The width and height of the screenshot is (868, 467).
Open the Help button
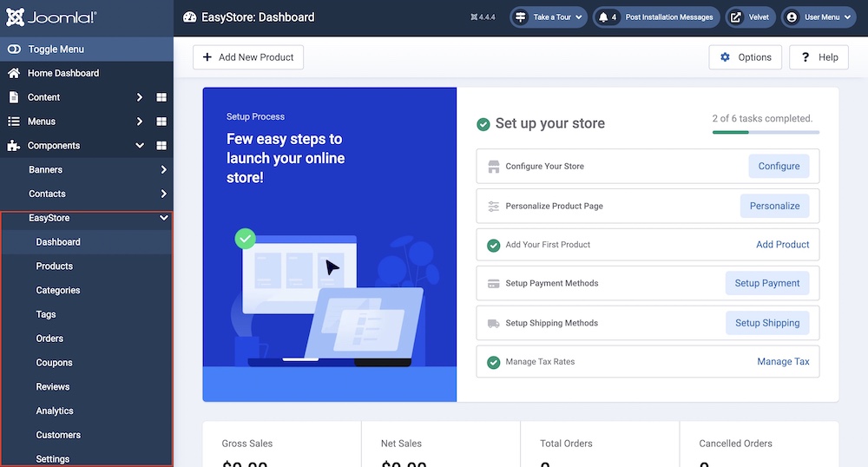pos(819,57)
